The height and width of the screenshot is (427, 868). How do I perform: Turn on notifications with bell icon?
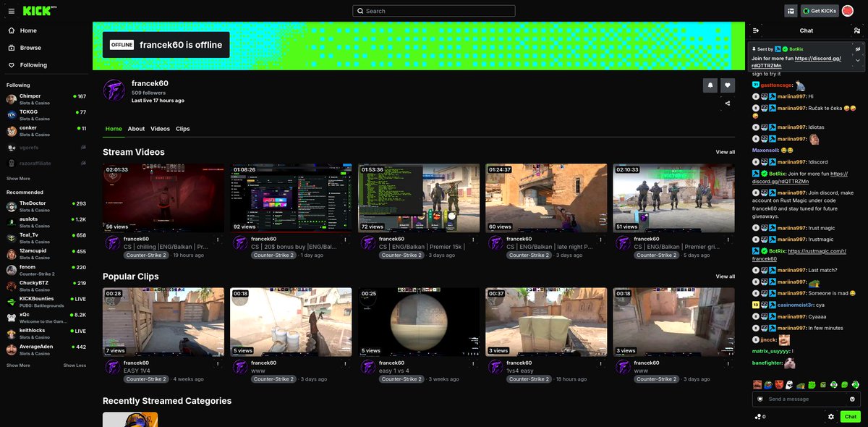click(x=710, y=85)
